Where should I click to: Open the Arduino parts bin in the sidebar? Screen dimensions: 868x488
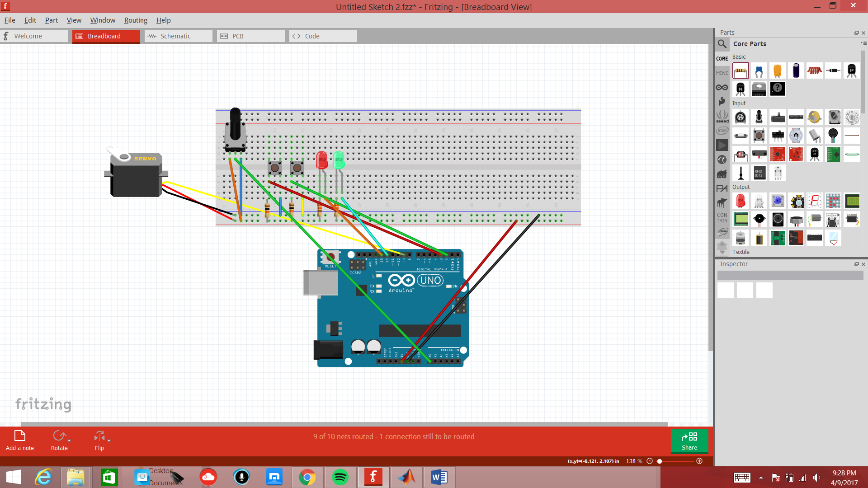722,87
